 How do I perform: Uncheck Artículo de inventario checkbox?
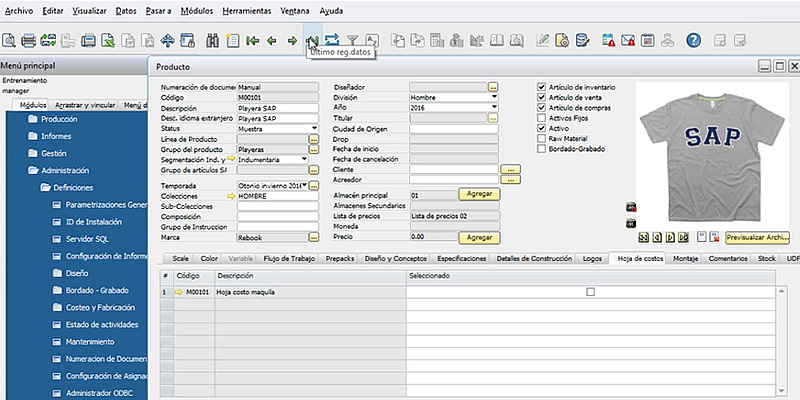coord(542,87)
